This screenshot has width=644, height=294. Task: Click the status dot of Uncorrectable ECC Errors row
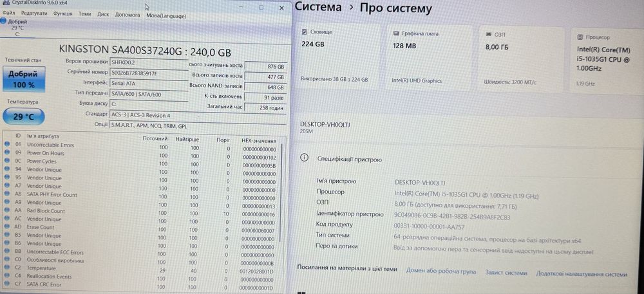click(7, 252)
